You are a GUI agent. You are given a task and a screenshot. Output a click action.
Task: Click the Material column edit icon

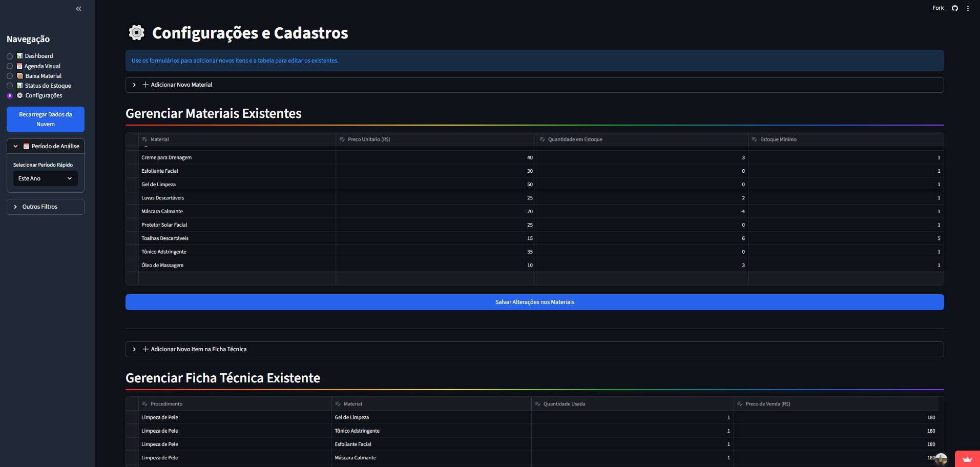click(145, 139)
